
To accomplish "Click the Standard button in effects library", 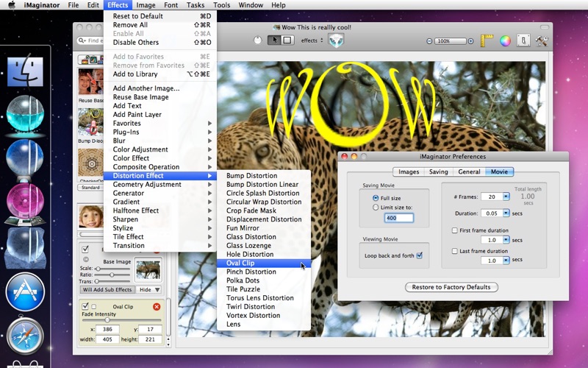I will (90, 188).
